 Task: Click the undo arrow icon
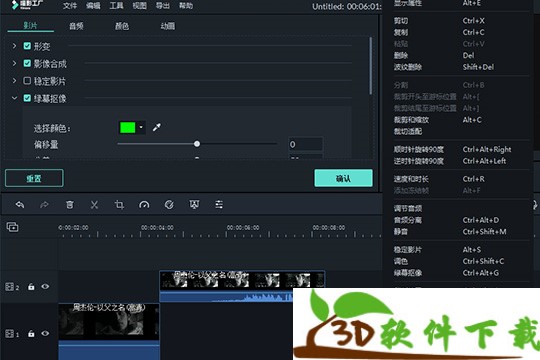point(20,205)
